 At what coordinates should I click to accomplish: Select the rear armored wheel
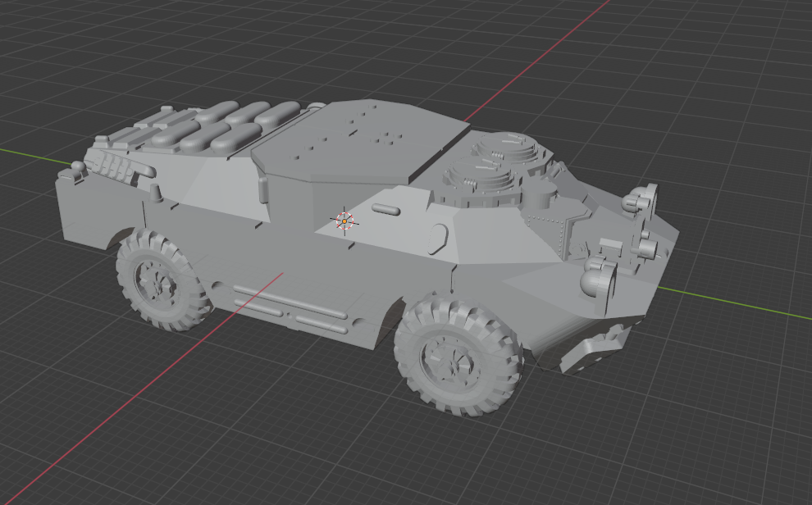(160, 283)
